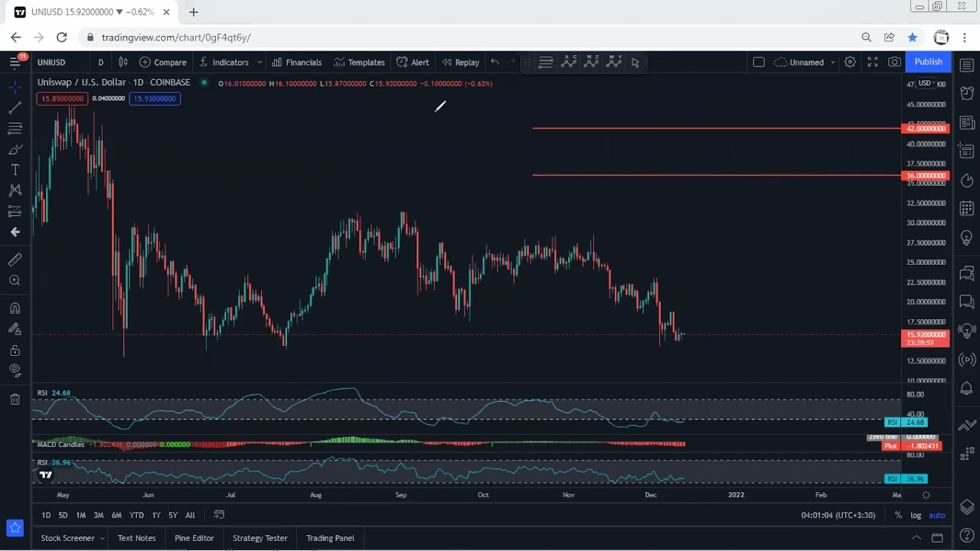Open the chart patterns tool
Viewport: 980px width, 551px height.
[x=15, y=191]
